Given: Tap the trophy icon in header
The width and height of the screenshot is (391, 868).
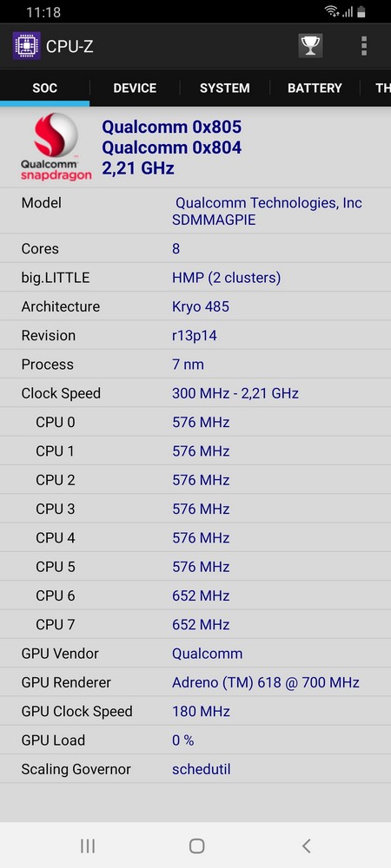Looking at the screenshot, I should pos(310,46).
